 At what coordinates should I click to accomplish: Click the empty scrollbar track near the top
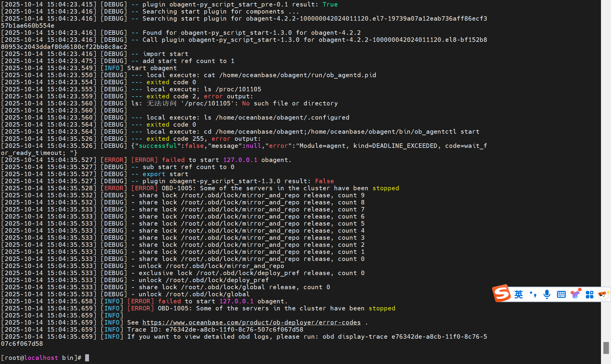click(x=606, y=29)
